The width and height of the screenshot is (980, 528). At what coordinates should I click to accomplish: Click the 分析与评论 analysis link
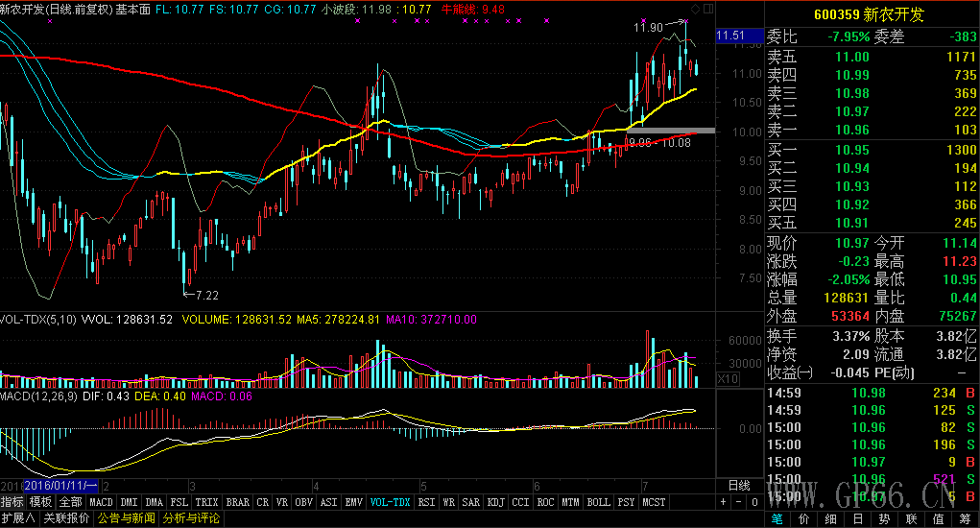(x=191, y=518)
